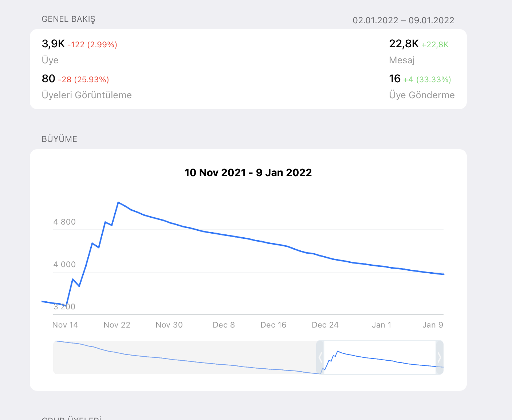Click the 16 Üye Gönderme value
The width and height of the screenshot is (512, 420).
point(395,79)
